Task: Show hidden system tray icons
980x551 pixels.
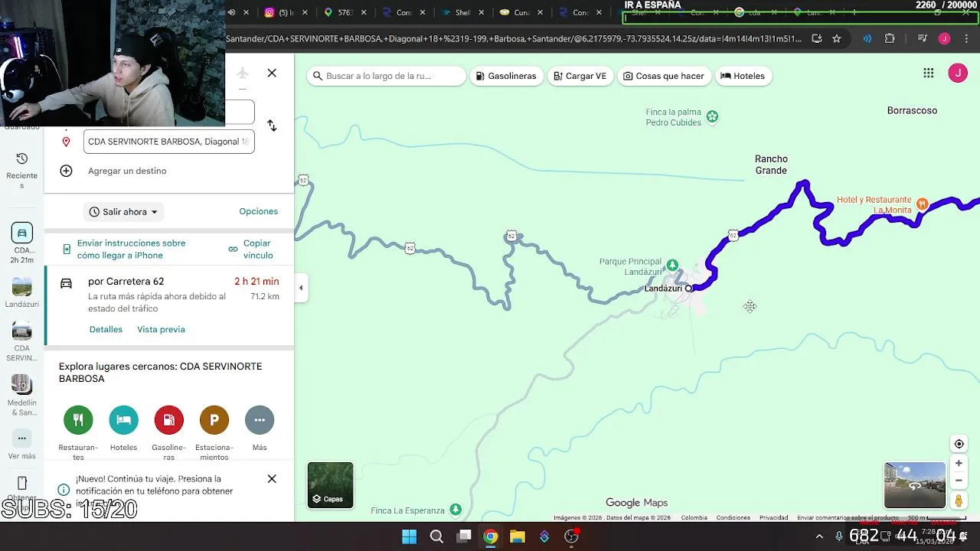Action: click(x=819, y=536)
